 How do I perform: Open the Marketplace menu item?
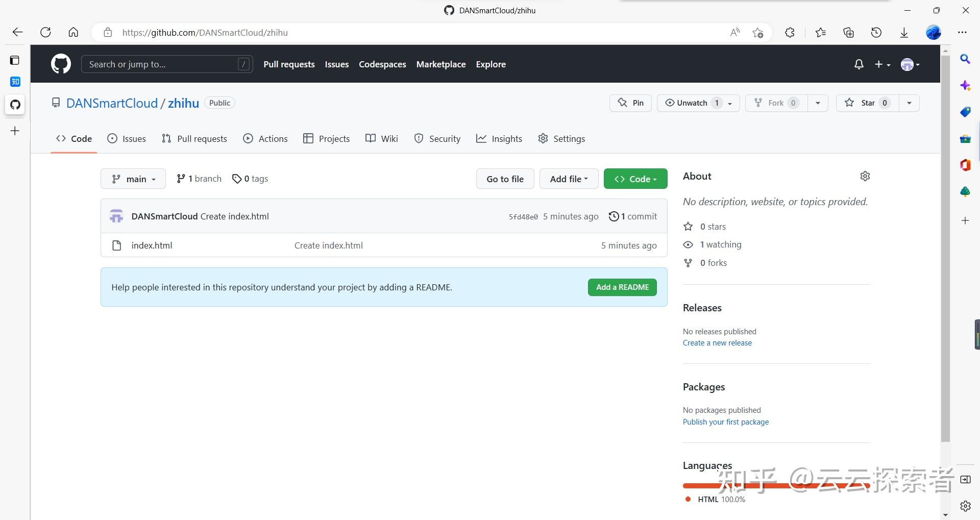441,64
